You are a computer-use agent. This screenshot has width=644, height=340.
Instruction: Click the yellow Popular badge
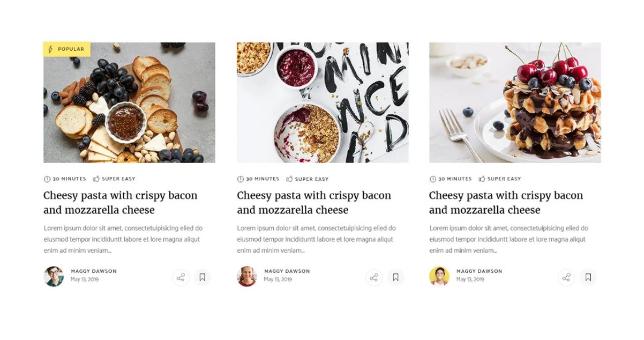tap(66, 49)
